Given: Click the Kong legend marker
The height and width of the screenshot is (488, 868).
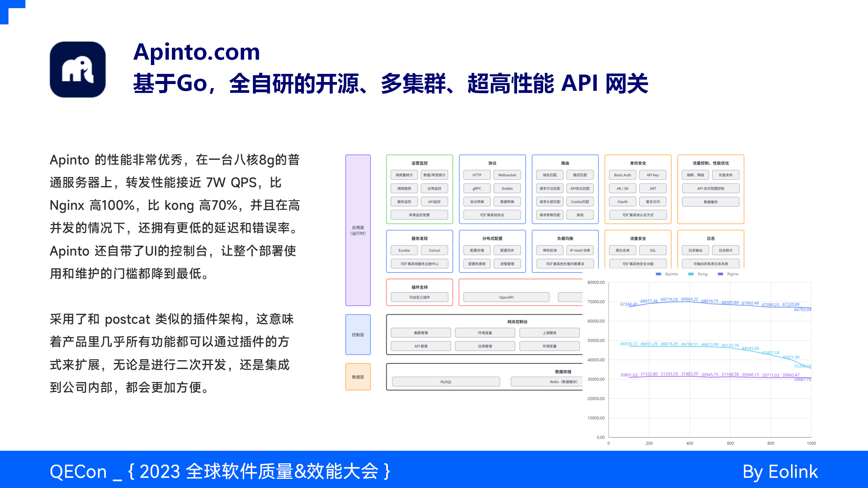Looking at the screenshot, I should 691,274.
